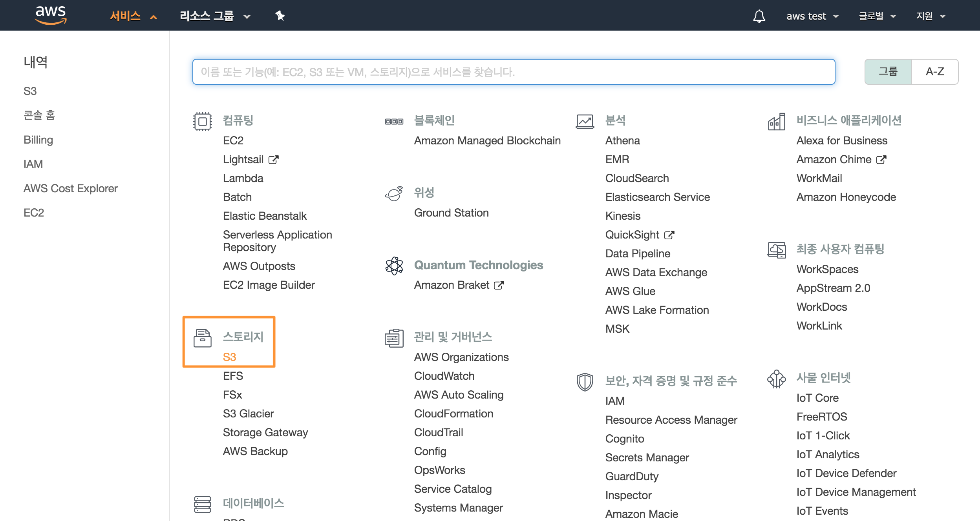Screen dimensions: 980x521
Task: Switch to the A-Z view toggle
Action: [934, 72]
